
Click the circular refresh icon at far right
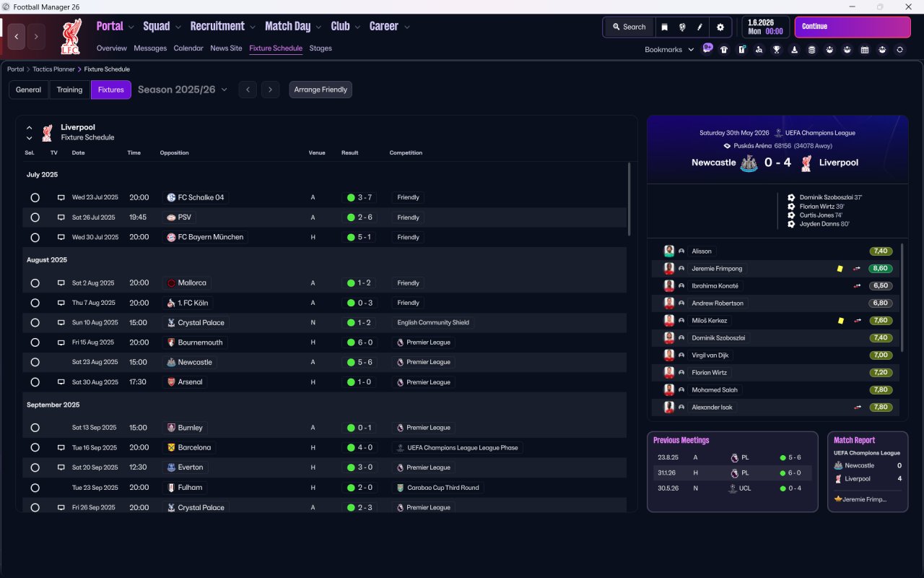[899, 50]
